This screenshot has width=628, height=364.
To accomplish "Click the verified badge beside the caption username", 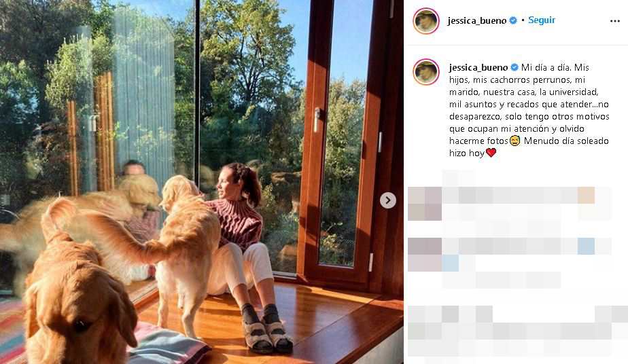I will [x=514, y=67].
